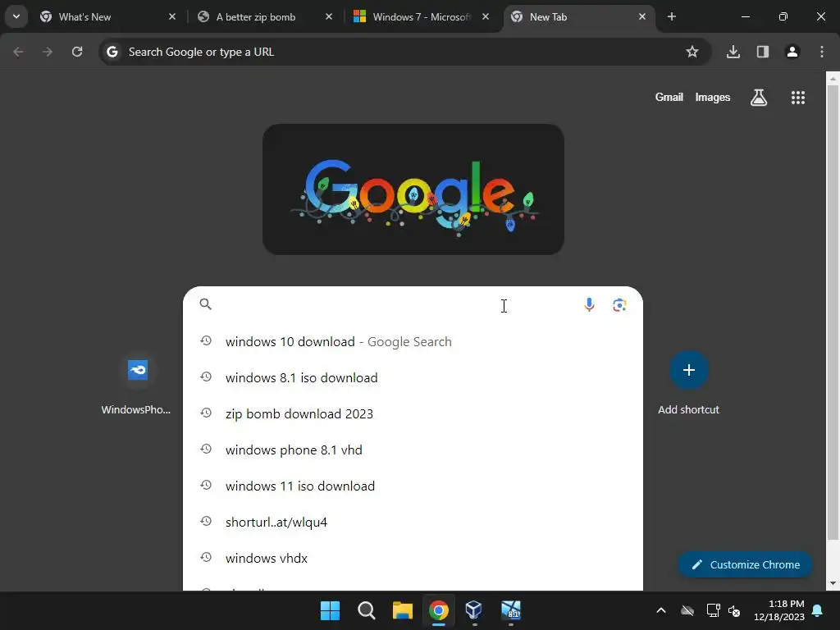840x630 pixels.
Task: Open the Google apps grid
Action: [x=798, y=98]
